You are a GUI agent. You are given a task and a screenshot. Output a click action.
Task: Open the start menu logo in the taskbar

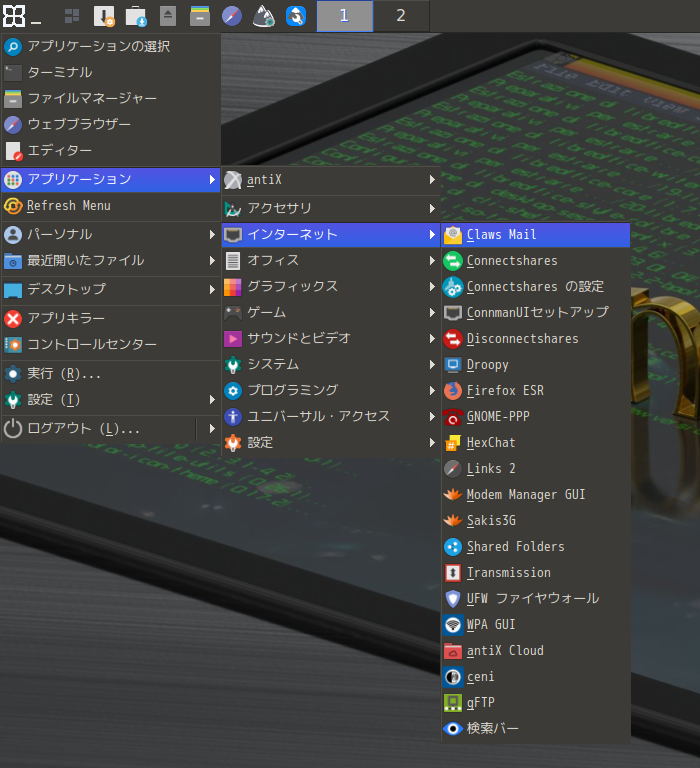tap(14, 16)
